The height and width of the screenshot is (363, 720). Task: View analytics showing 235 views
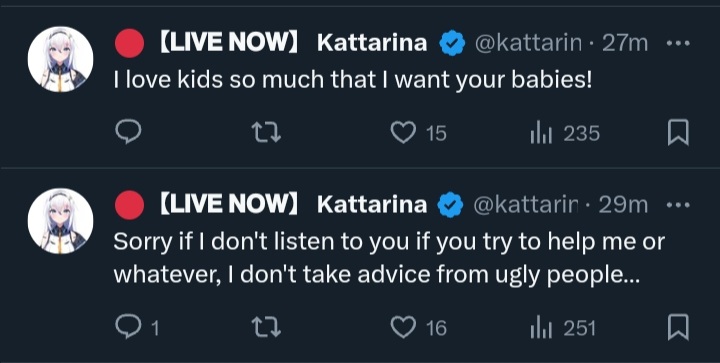point(565,134)
